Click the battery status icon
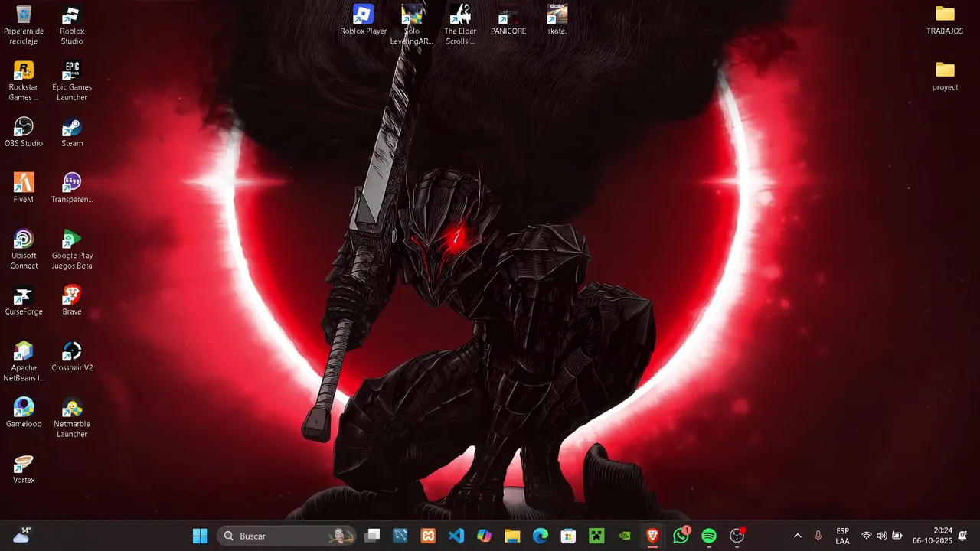Screen dimensions: 980x551 point(897,536)
